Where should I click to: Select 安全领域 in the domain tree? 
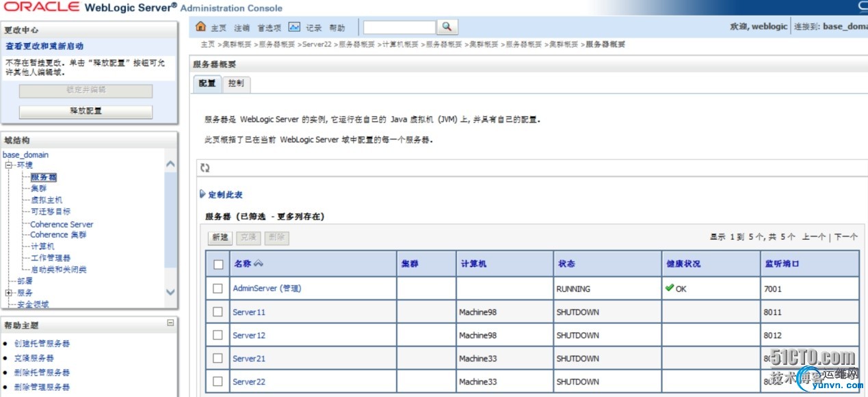tap(33, 304)
